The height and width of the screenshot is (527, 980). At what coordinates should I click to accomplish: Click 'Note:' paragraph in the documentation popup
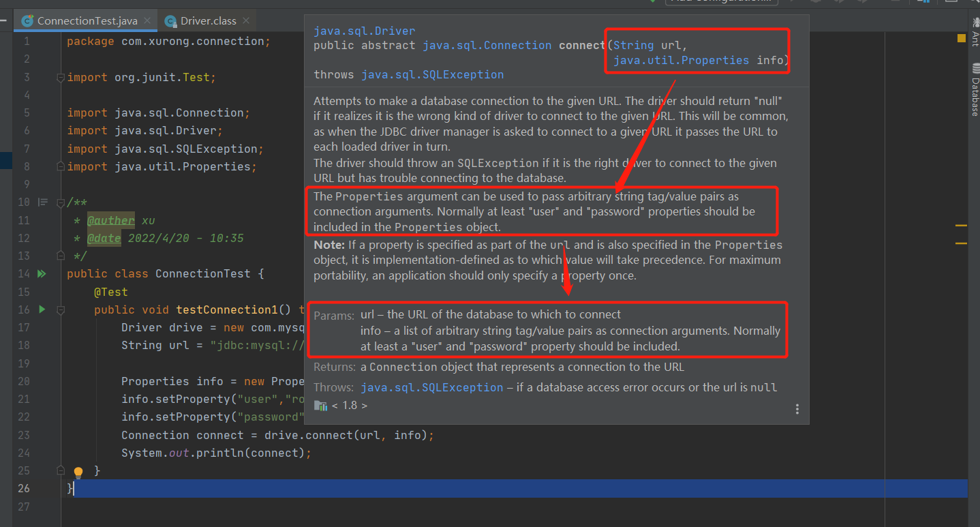[548, 260]
